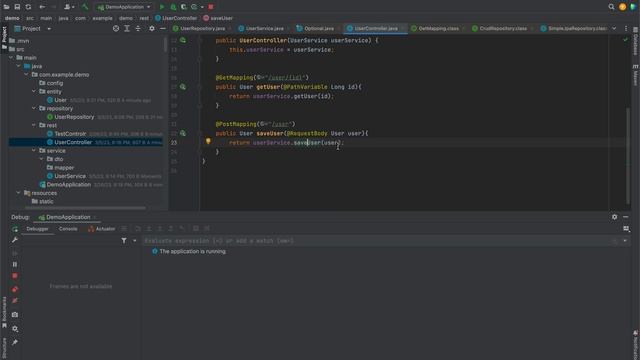
Task: Open editor tabs more options menu
Action: (626, 29)
